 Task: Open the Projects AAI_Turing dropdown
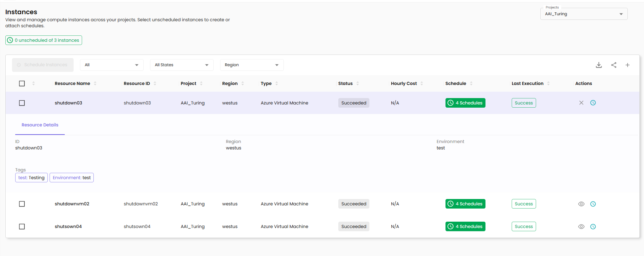584,14
